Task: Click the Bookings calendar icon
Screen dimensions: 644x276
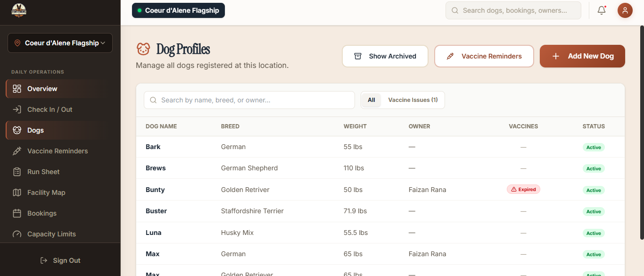Action: pyautogui.click(x=17, y=213)
